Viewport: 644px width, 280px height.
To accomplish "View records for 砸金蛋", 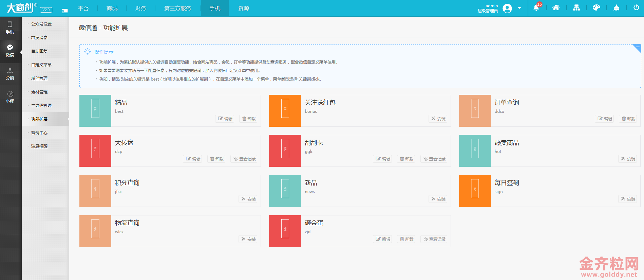I will click(x=434, y=239).
